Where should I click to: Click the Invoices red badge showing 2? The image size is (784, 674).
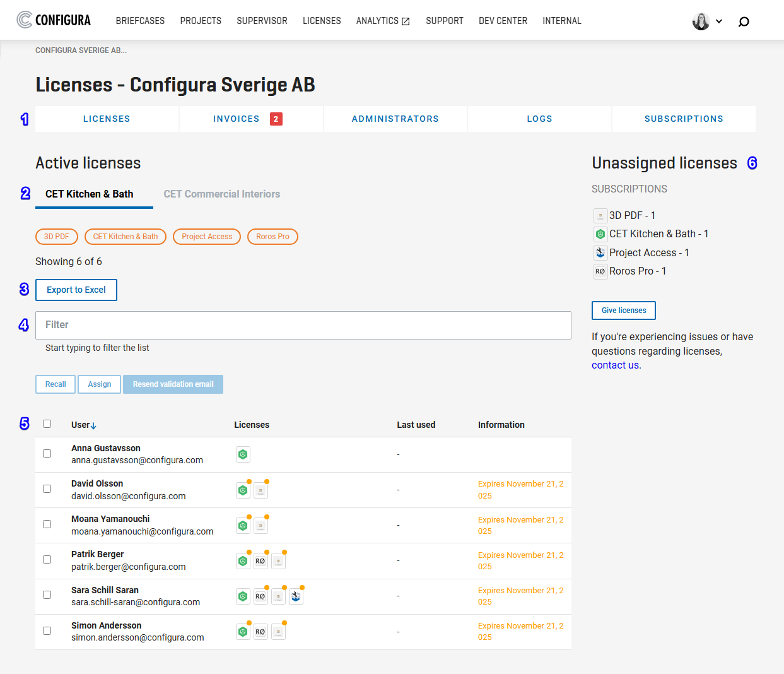(x=276, y=119)
